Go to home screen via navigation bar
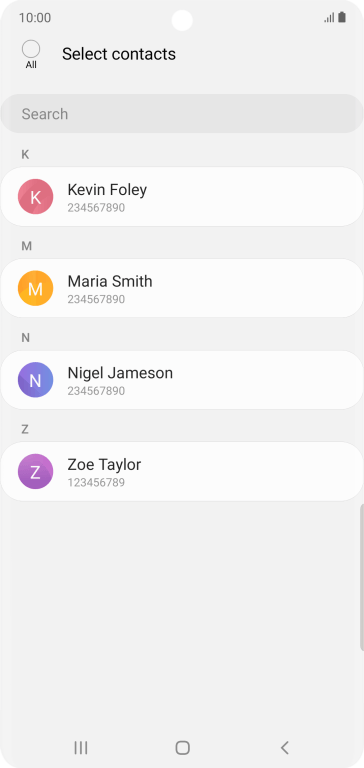The image size is (364, 768). (182, 747)
